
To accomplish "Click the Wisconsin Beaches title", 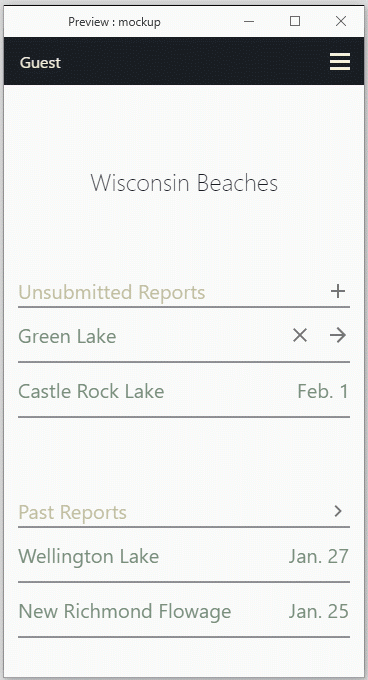I will tap(184, 183).
